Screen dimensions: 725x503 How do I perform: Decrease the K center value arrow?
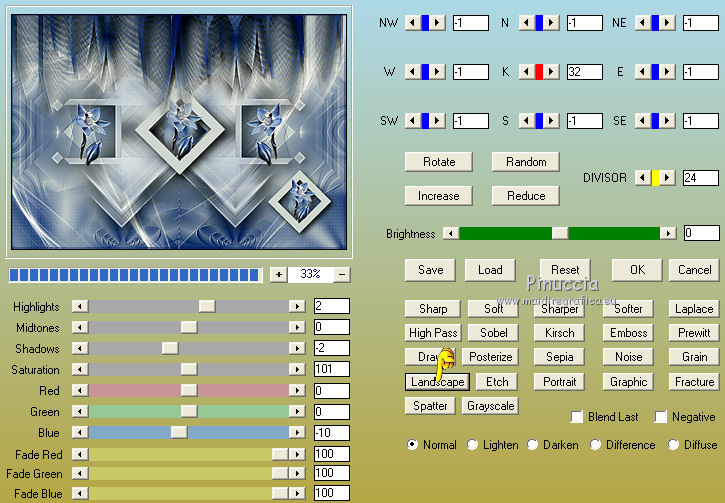pyautogui.click(x=527, y=72)
